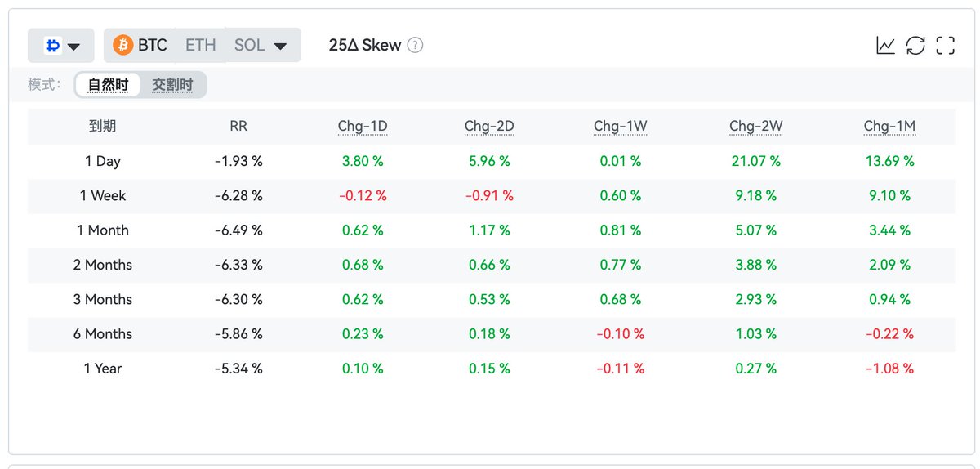Click the 3.80 % Chg-1D cell
Image resolution: width=980 pixels, height=469 pixels.
363,162
